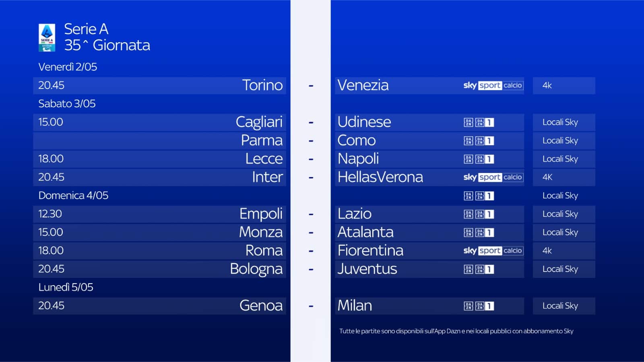
Task: Click Locali Sky label in Genoa–Milan row
Action: (x=560, y=306)
